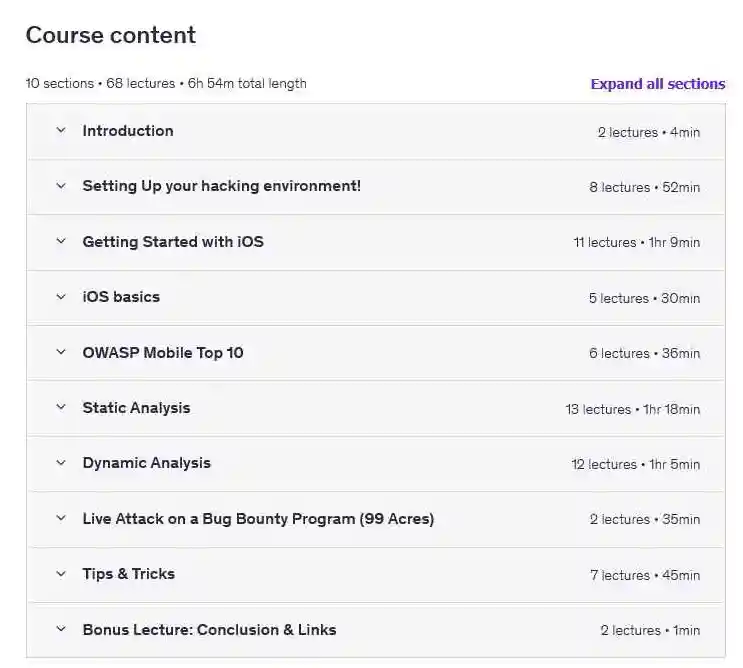Click chevron icon beside Introduction section
Viewport: 743px width, 668px height.
[61, 131]
